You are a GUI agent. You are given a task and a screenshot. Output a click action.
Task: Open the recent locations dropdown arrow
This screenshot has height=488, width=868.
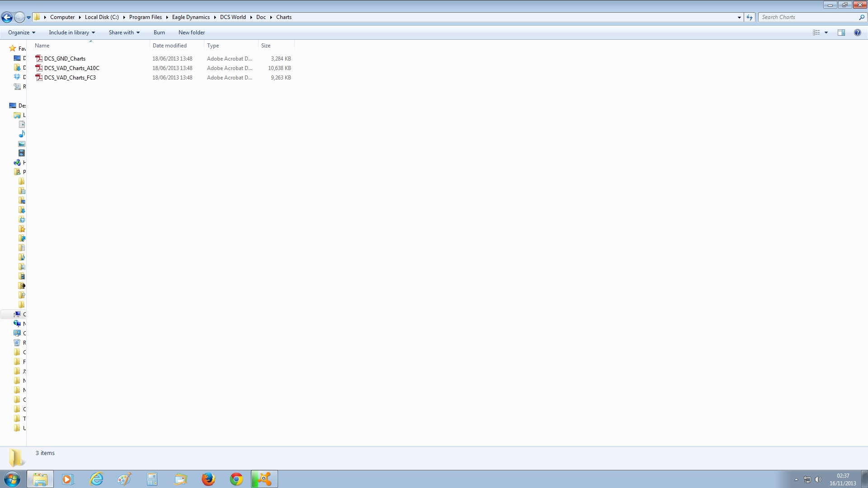coord(28,18)
